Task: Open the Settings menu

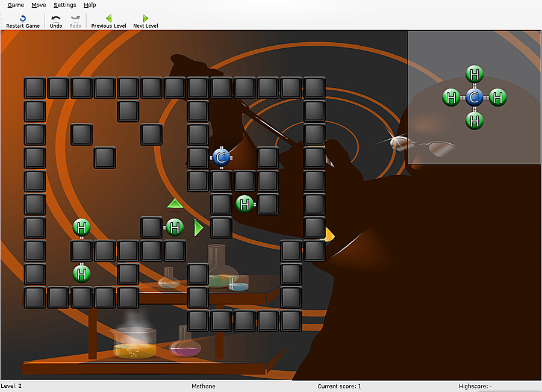Action: coord(64,5)
